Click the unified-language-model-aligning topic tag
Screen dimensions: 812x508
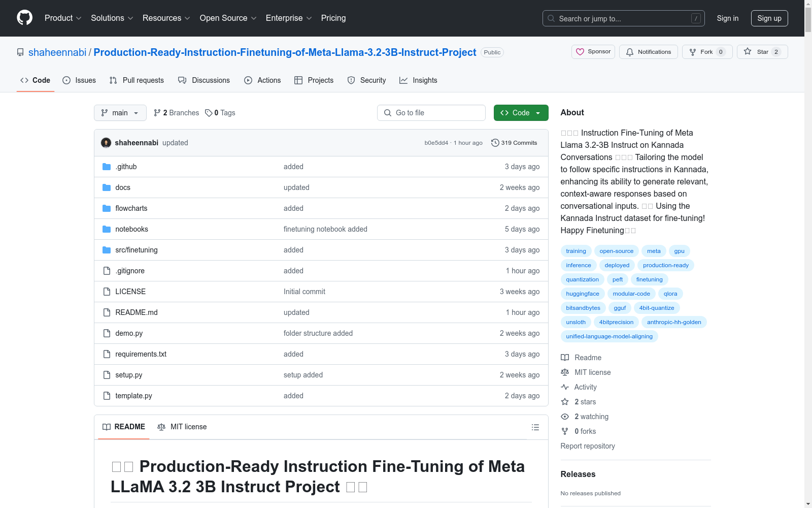pos(610,336)
